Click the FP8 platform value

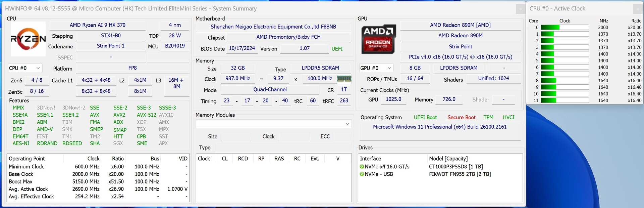click(132, 68)
